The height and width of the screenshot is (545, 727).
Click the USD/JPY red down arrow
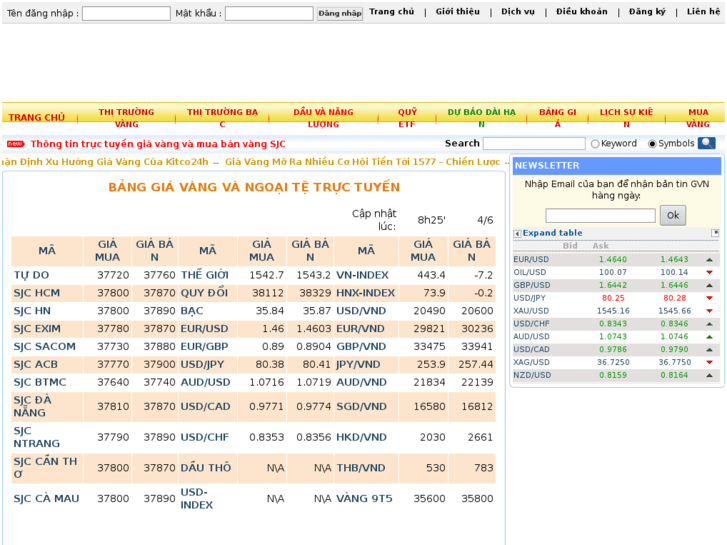pyautogui.click(x=709, y=298)
